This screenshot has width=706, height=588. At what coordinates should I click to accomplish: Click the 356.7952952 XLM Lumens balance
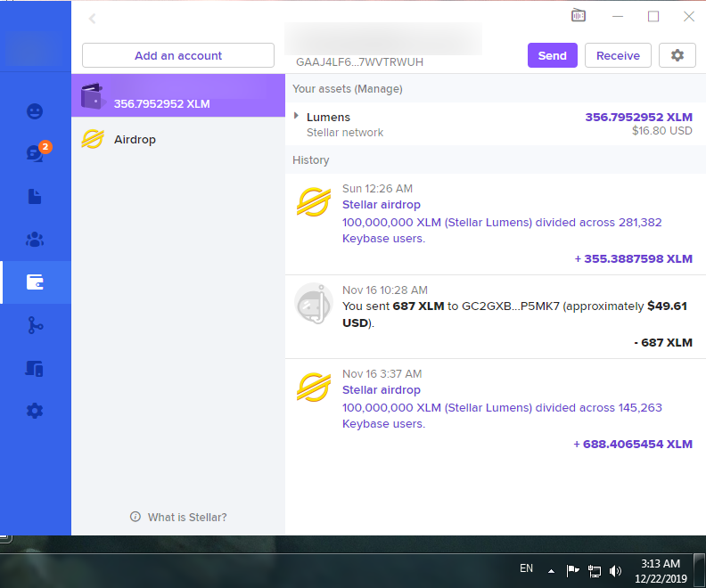tap(638, 117)
